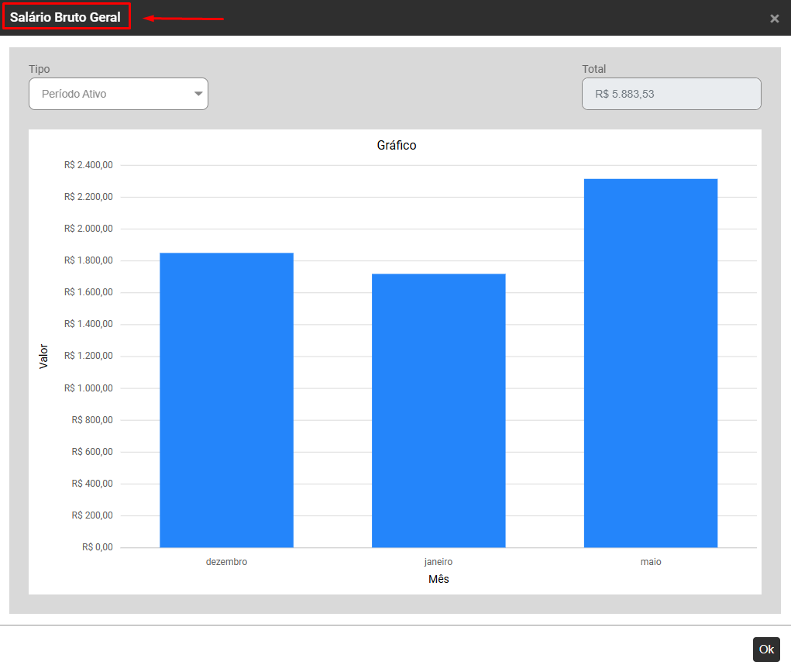Close the dialog using the X icon
The image size is (791, 672).
pyautogui.click(x=774, y=19)
